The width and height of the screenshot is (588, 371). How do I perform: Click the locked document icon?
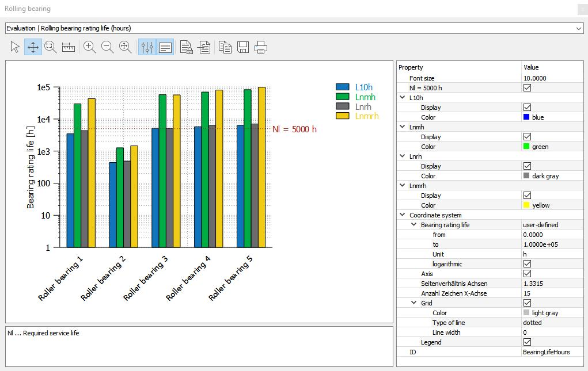[187, 47]
